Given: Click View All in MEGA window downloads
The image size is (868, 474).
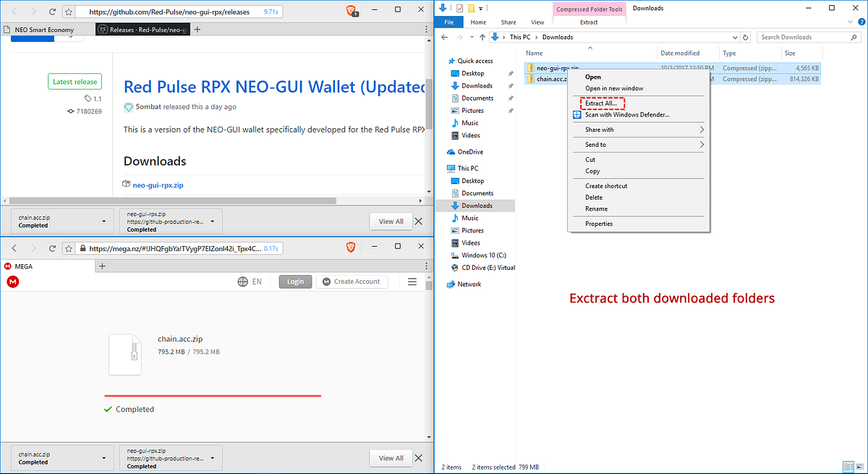Looking at the screenshot, I should pos(391,457).
